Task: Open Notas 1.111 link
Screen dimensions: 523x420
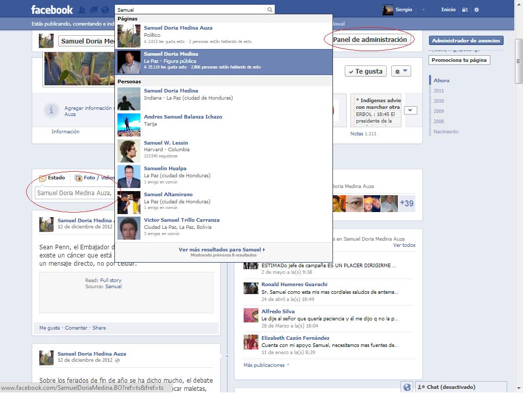Action: pos(363,134)
